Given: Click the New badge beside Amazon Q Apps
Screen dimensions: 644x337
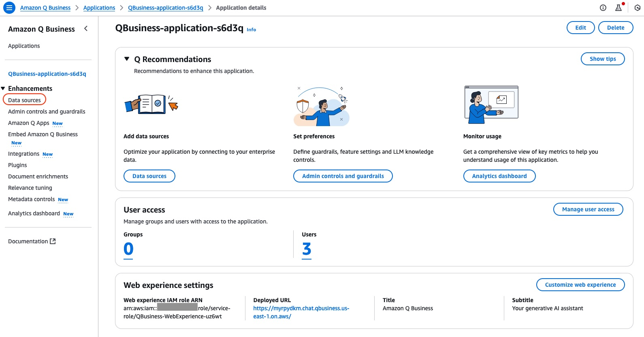Looking at the screenshot, I should [58, 123].
